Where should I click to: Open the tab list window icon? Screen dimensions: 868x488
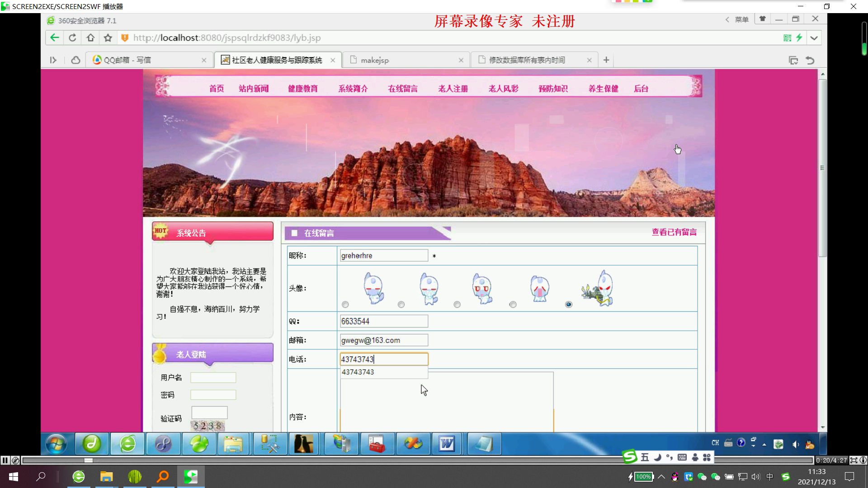coord(793,60)
